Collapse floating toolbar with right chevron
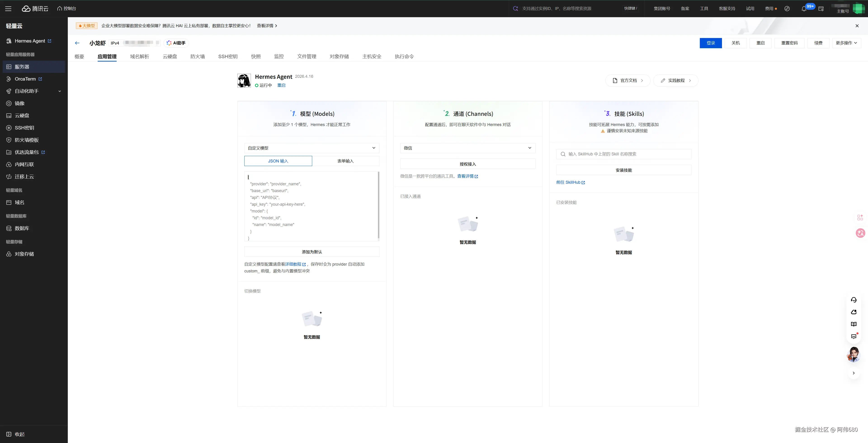 [x=854, y=373]
